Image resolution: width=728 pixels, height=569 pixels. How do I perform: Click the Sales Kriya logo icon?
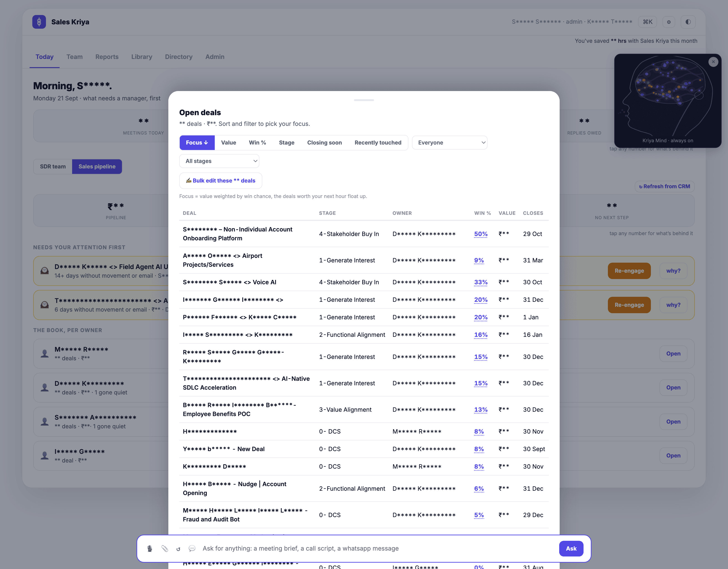click(39, 22)
